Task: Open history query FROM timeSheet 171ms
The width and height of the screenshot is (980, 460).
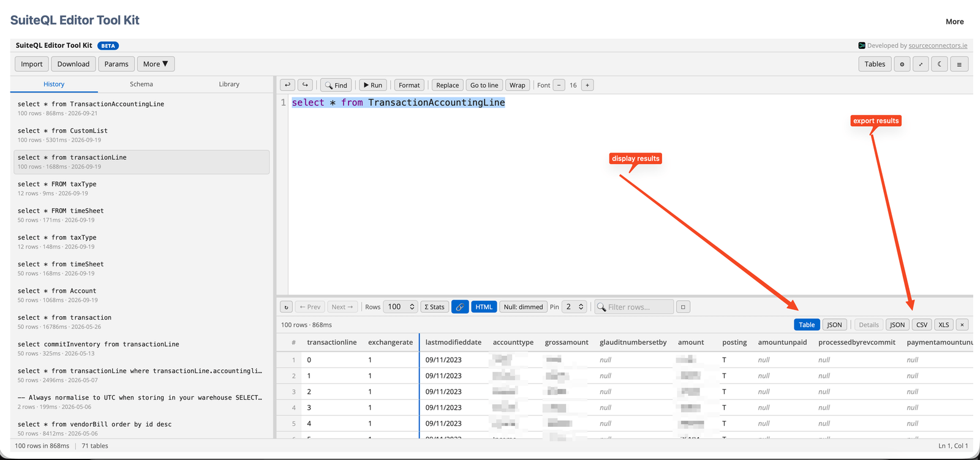Action: tap(141, 215)
